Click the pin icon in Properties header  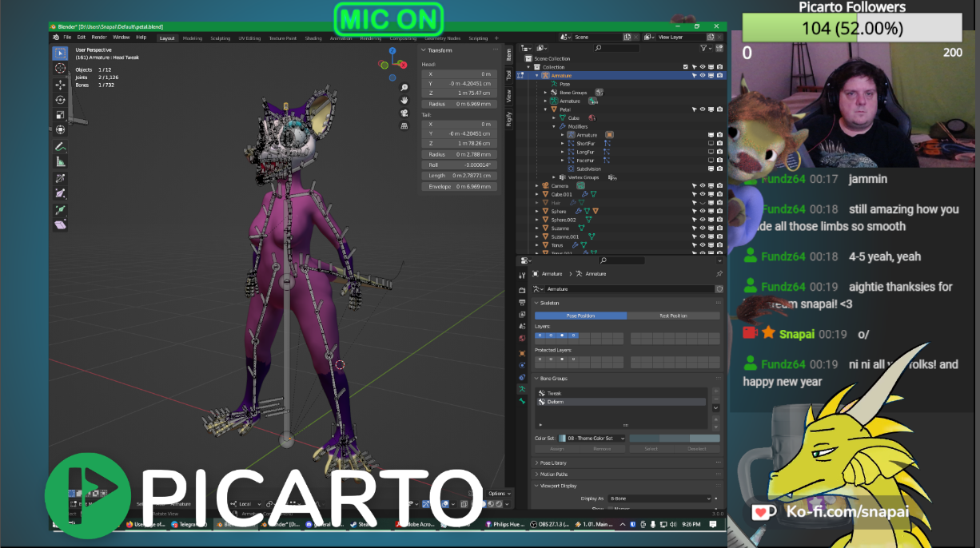(719, 274)
